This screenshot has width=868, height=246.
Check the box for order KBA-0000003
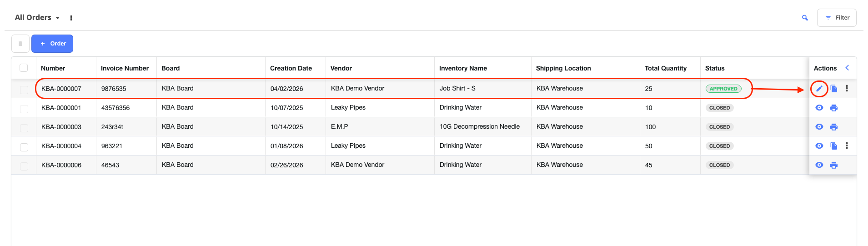pos(24,128)
